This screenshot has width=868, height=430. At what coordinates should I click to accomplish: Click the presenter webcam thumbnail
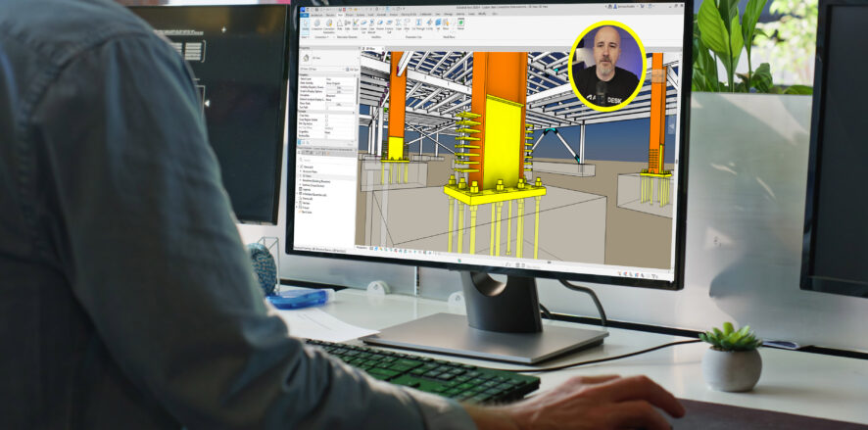click(607, 66)
